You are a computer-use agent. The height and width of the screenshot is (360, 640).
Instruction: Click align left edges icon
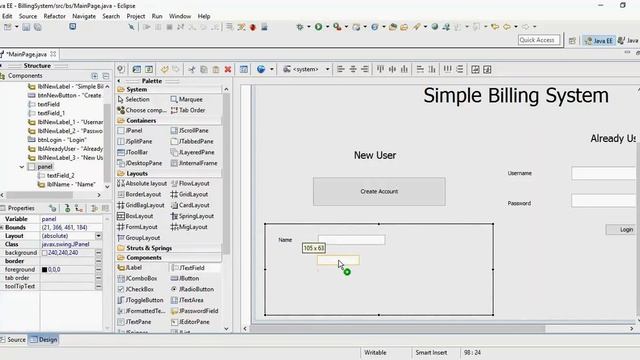[x=341, y=69]
